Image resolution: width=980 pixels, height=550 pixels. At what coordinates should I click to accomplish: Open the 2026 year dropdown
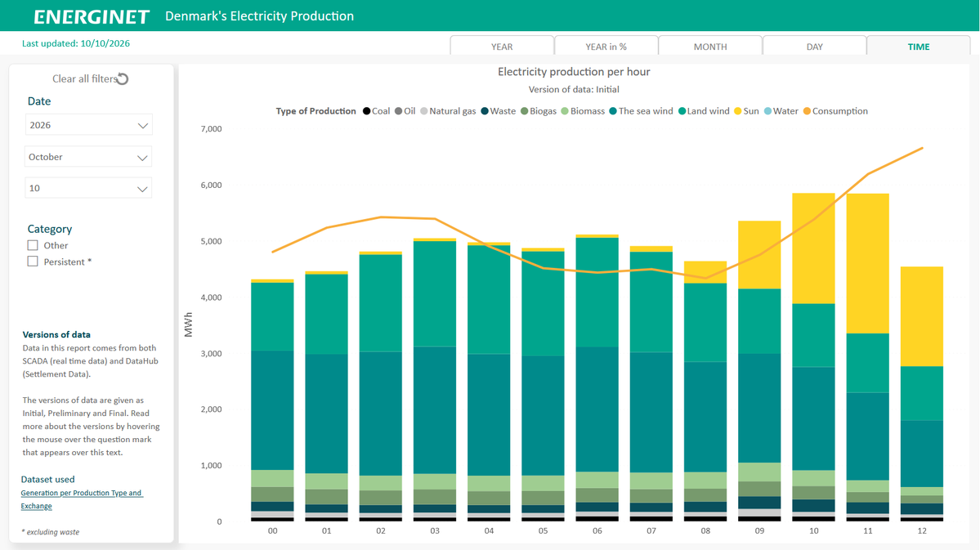[88, 125]
